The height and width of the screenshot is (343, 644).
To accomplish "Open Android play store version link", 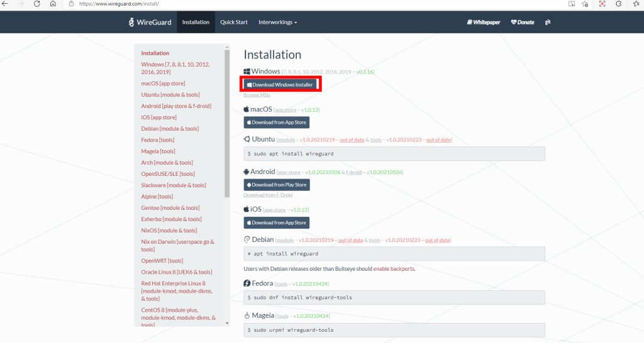I will click(323, 172).
